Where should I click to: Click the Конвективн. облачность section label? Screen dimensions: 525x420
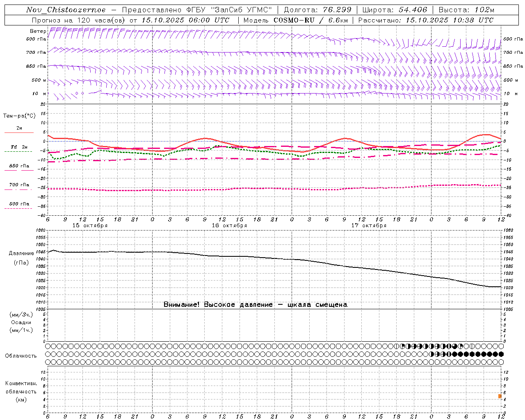pos(21,388)
